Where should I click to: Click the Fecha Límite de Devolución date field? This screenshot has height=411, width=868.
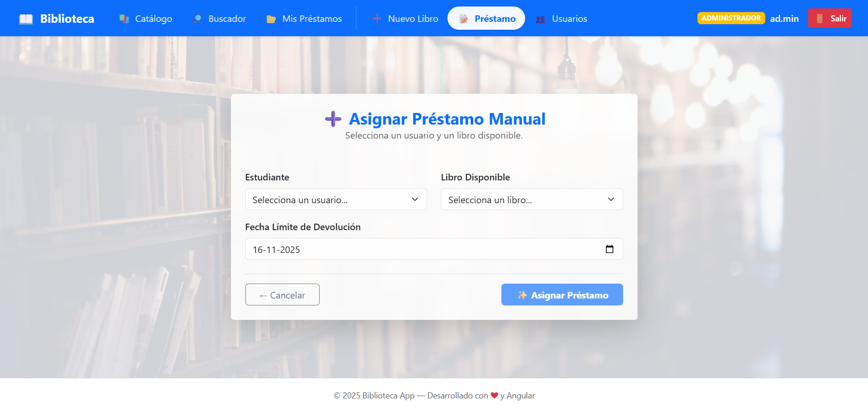coord(434,249)
